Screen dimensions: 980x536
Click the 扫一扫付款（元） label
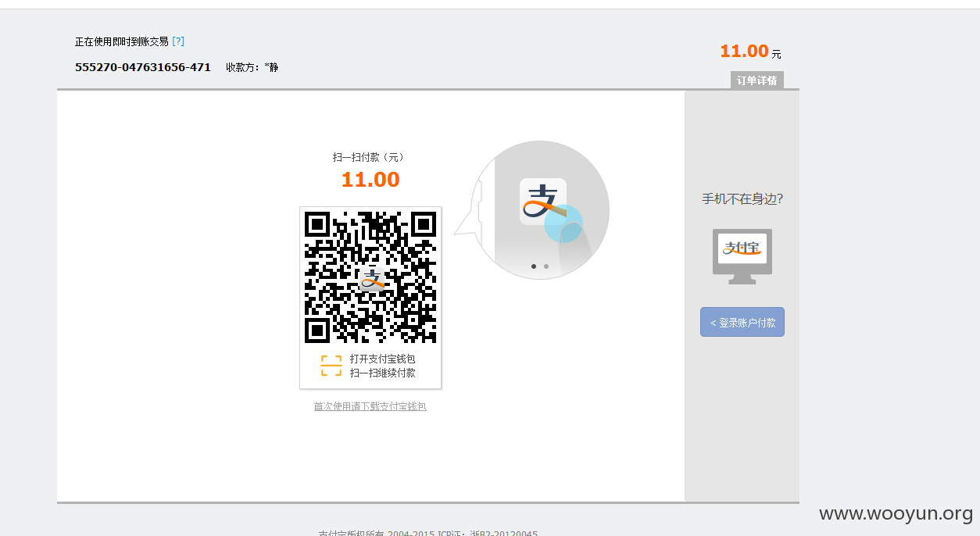click(x=369, y=157)
